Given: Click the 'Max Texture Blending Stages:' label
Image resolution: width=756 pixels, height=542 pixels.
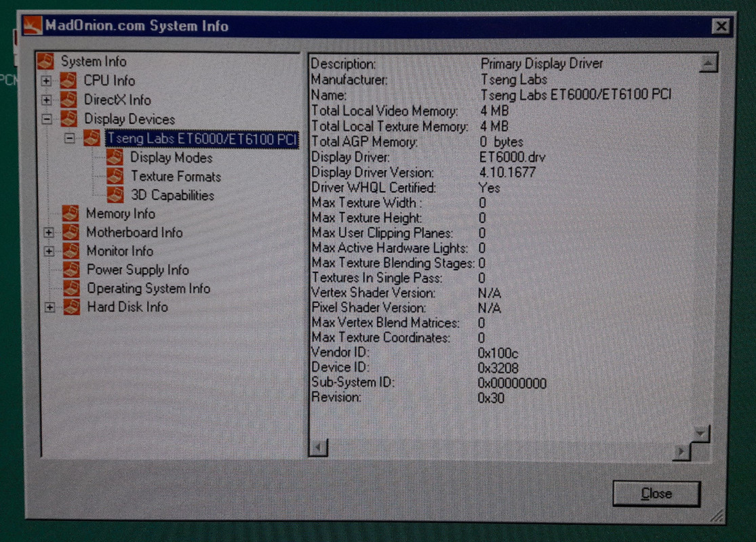Looking at the screenshot, I should click(393, 263).
